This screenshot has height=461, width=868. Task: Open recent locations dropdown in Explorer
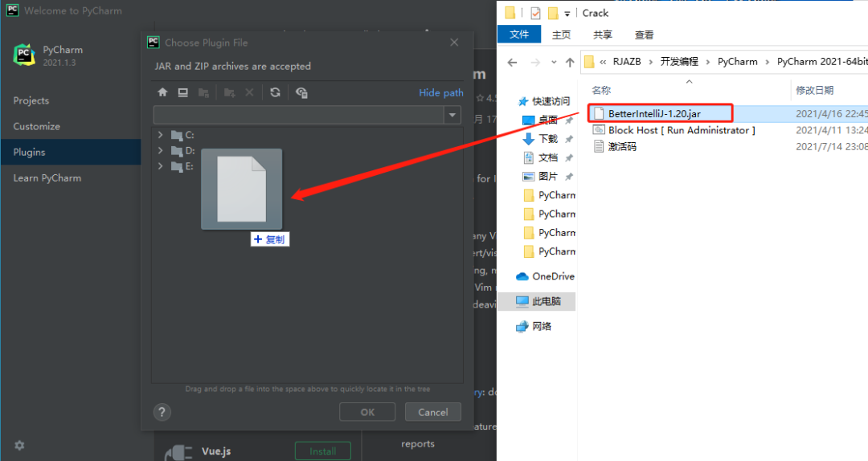click(x=554, y=63)
